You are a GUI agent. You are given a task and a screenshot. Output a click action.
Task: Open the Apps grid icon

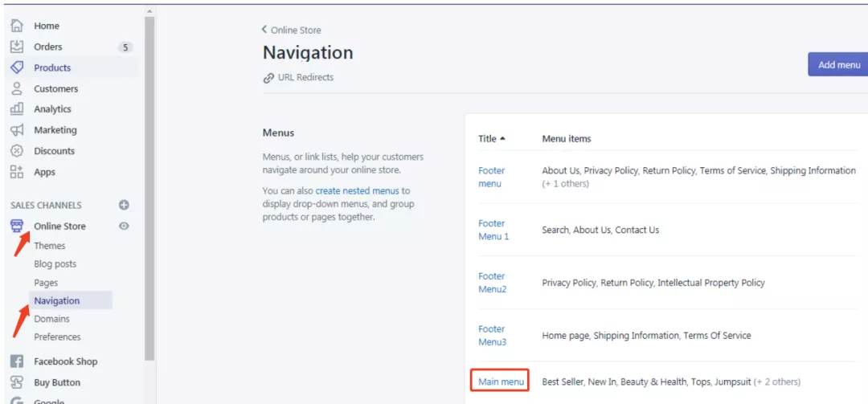click(x=17, y=172)
